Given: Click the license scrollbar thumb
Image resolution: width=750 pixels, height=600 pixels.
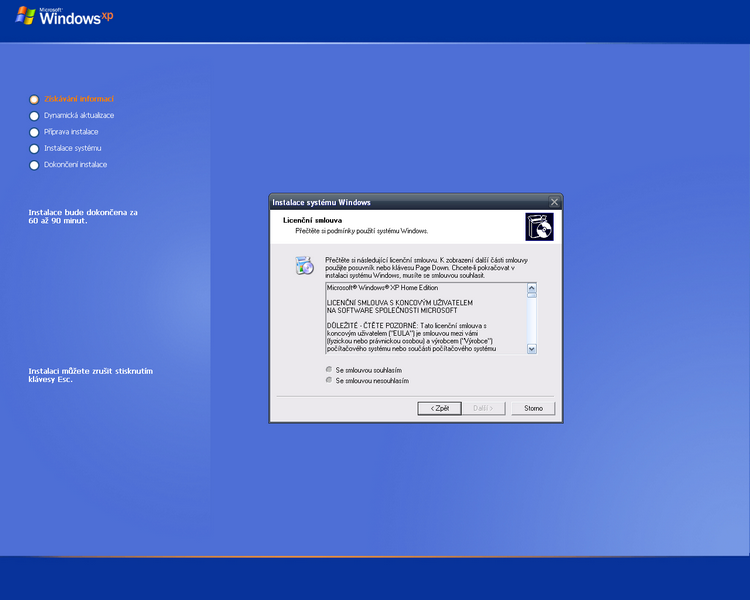Looking at the screenshot, I should pos(531,295).
